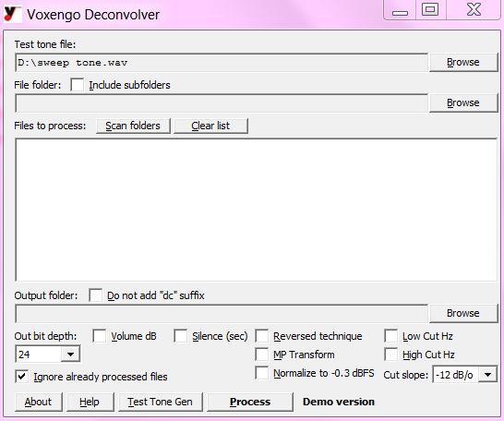This screenshot has width=504, height=421.
Task: Minimize the Voxengo Deconvolver window
Action: pyautogui.click(x=401, y=10)
